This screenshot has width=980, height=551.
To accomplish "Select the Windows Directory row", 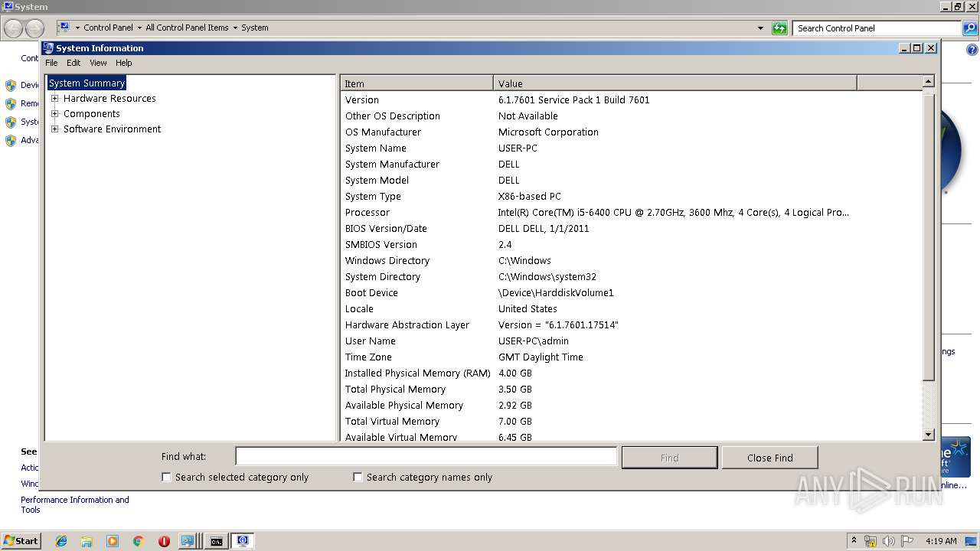I will [x=632, y=260].
